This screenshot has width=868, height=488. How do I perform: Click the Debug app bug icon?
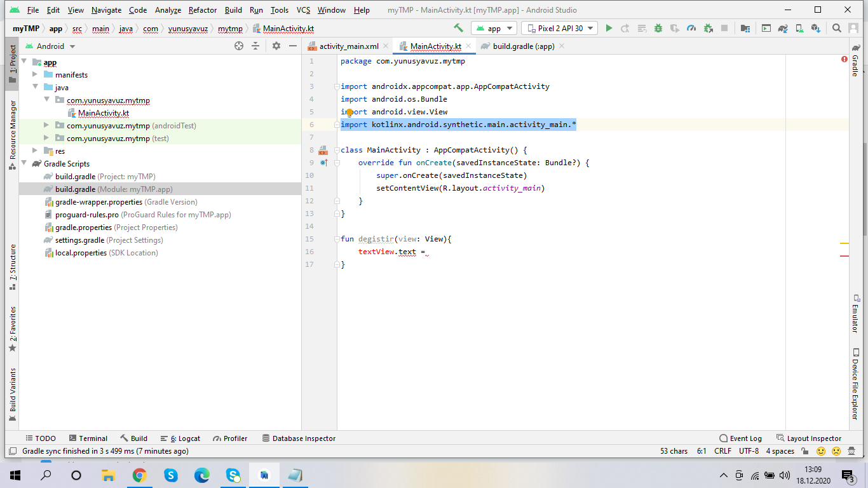point(658,28)
